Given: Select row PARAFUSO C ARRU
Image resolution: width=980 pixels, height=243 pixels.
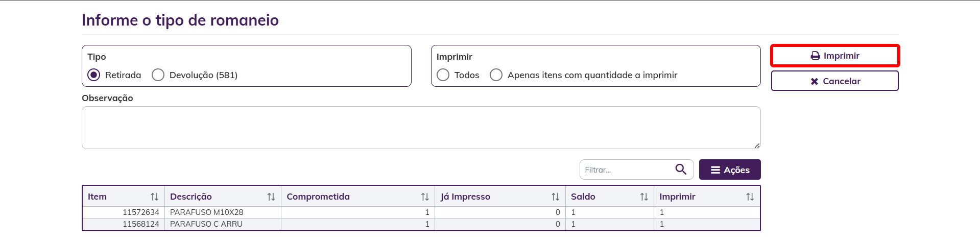Looking at the screenshot, I should (x=421, y=224).
